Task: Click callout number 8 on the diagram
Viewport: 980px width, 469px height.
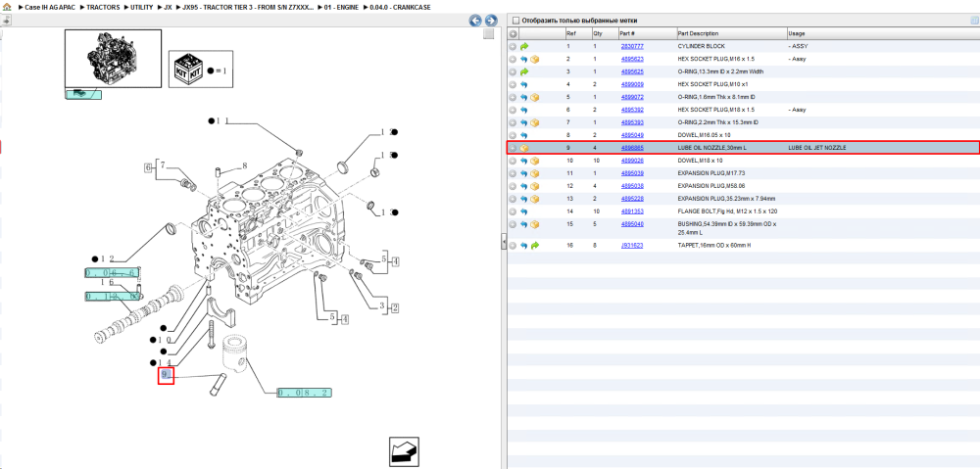Action: pyautogui.click(x=245, y=166)
